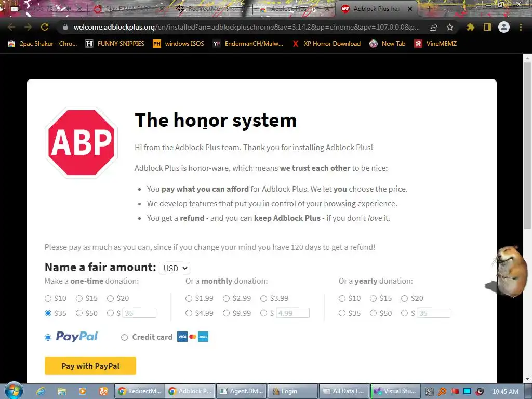Open Windows Media Player taskbar icon
This screenshot has height=399, width=532.
click(x=83, y=391)
